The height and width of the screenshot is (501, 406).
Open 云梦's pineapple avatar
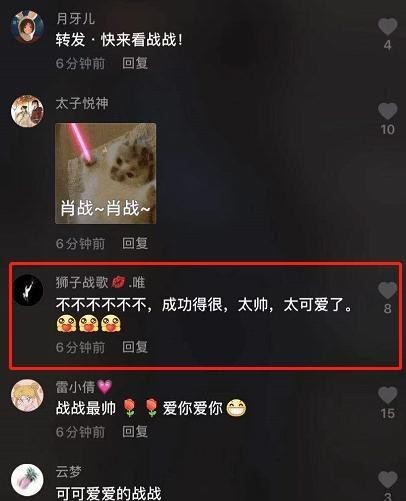pos(27,480)
